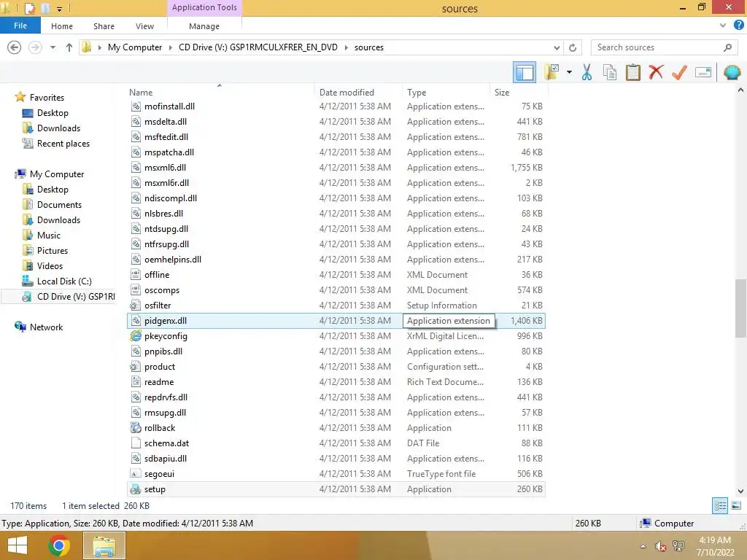Refresh the sources folder
The image size is (747, 560).
pyautogui.click(x=573, y=47)
